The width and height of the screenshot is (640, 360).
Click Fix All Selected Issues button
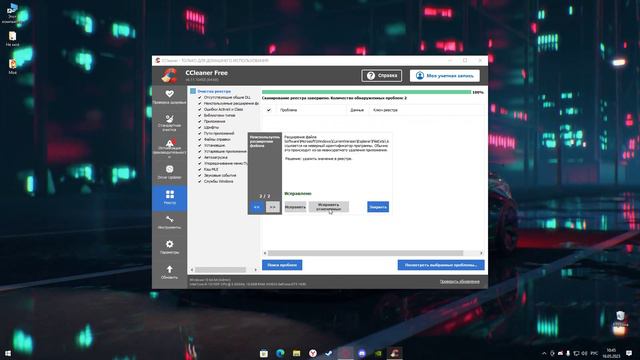click(329, 207)
